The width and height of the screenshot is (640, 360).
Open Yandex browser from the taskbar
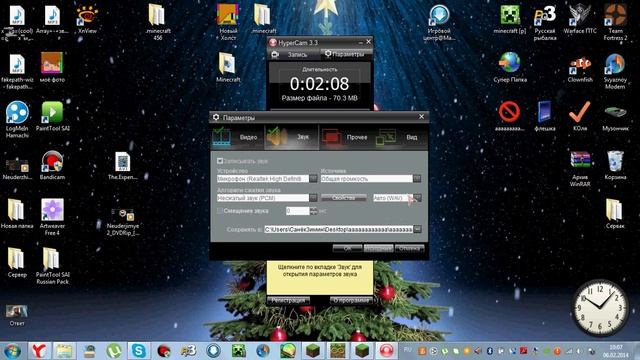click(x=39, y=351)
